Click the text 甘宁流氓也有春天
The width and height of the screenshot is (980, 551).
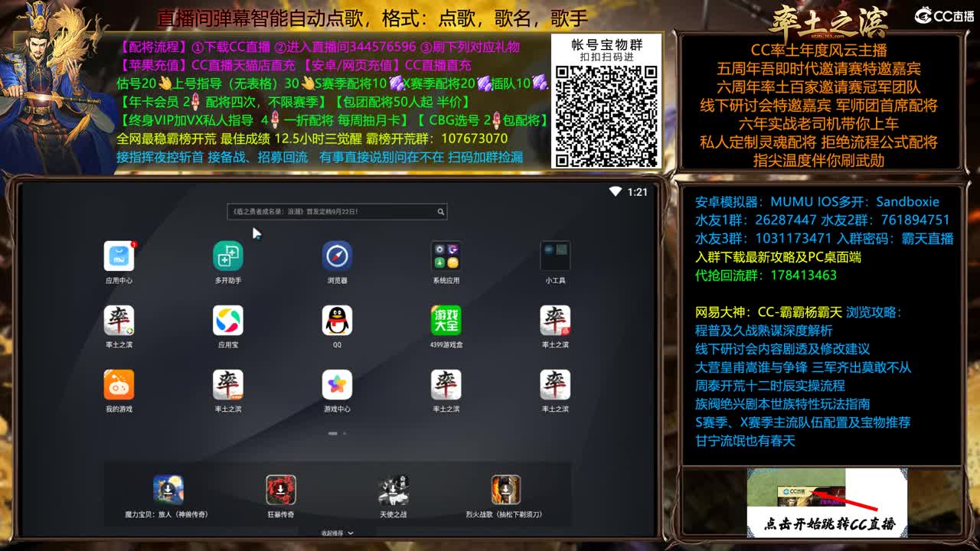point(745,441)
